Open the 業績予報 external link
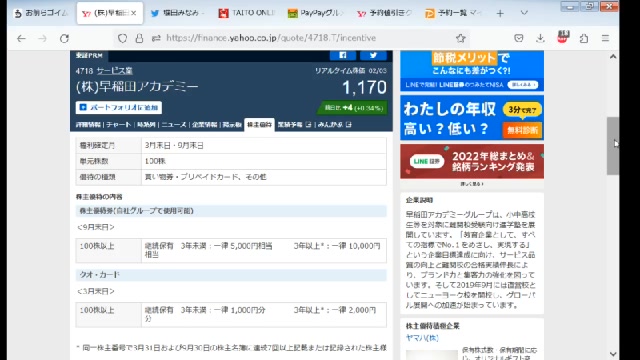Image resolution: width=640 pixels, height=360 pixels. pyautogui.click(x=294, y=125)
